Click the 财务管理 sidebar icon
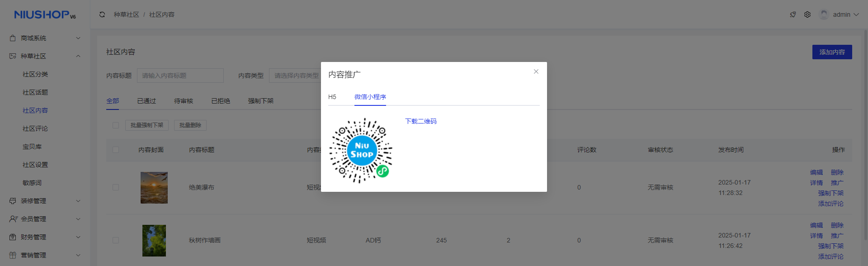Screen dimensions: 868x266 (x=13, y=237)
